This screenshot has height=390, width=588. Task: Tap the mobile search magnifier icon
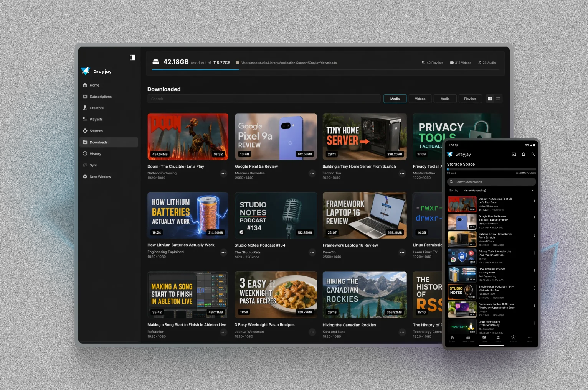[x=533, y=155]
